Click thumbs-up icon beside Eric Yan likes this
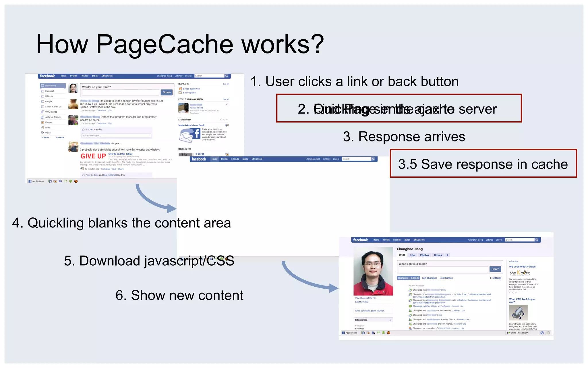 pos(83,130)
